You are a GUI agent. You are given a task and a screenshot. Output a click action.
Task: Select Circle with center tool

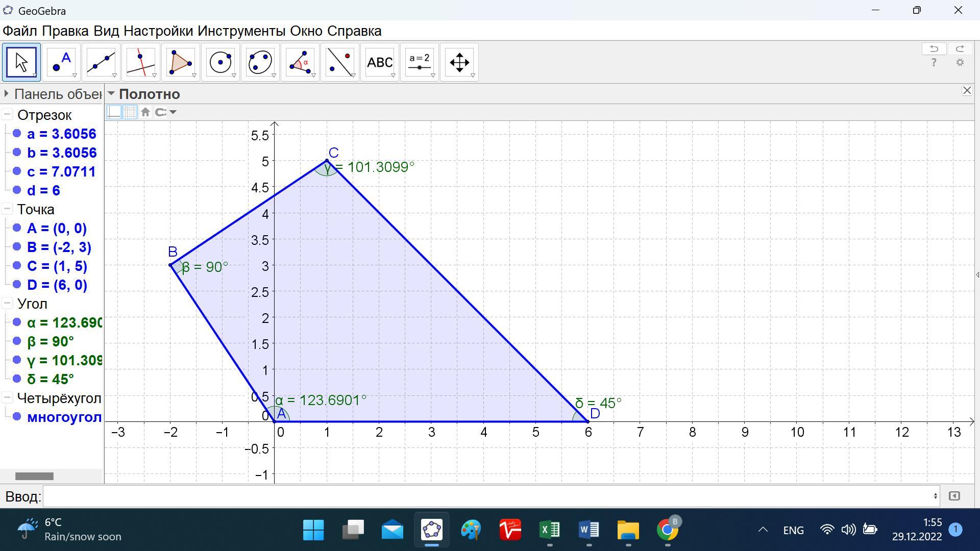220,62
